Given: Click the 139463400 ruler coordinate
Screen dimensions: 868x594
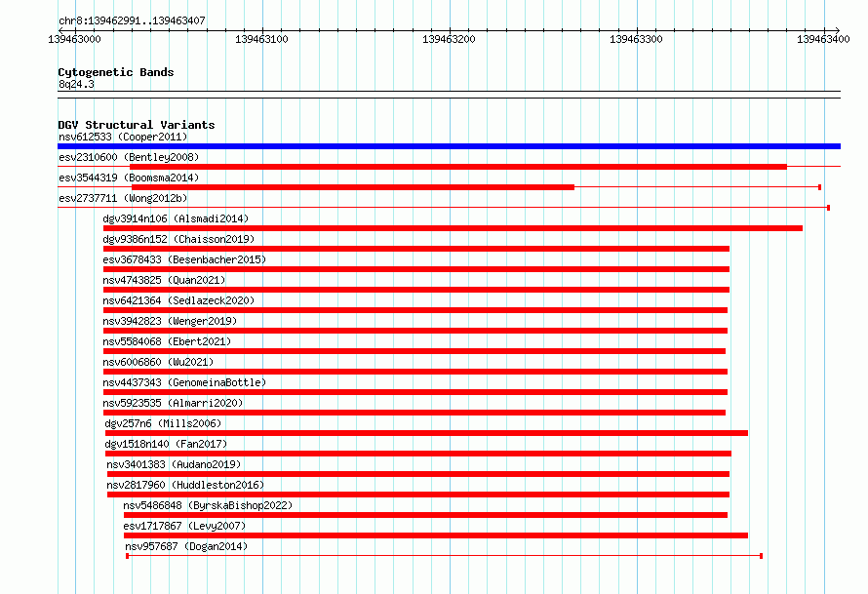Looking at the screenshot, I should (x=823, y=39).
